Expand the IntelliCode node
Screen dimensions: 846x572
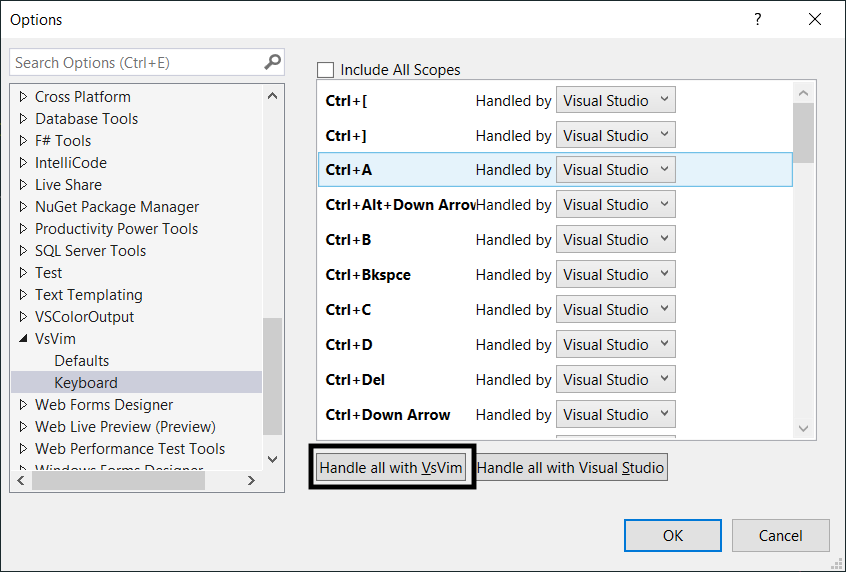click(x=23, y=162)
